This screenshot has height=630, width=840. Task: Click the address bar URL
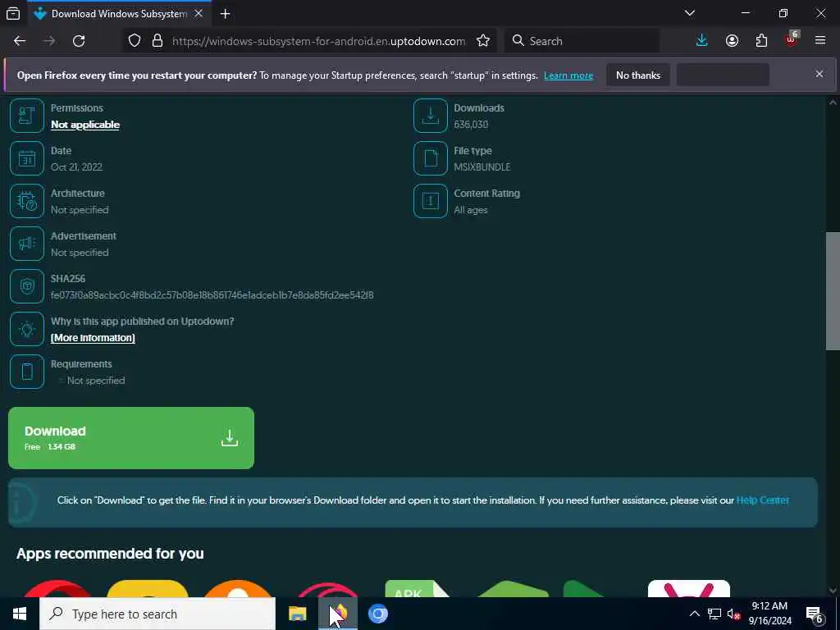[x=318, y=41]
